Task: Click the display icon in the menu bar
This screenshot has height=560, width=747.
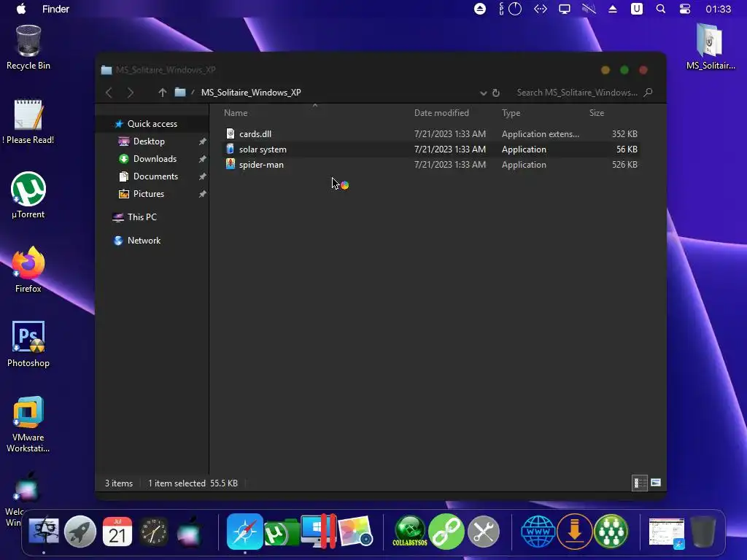Action: (565, 9)
